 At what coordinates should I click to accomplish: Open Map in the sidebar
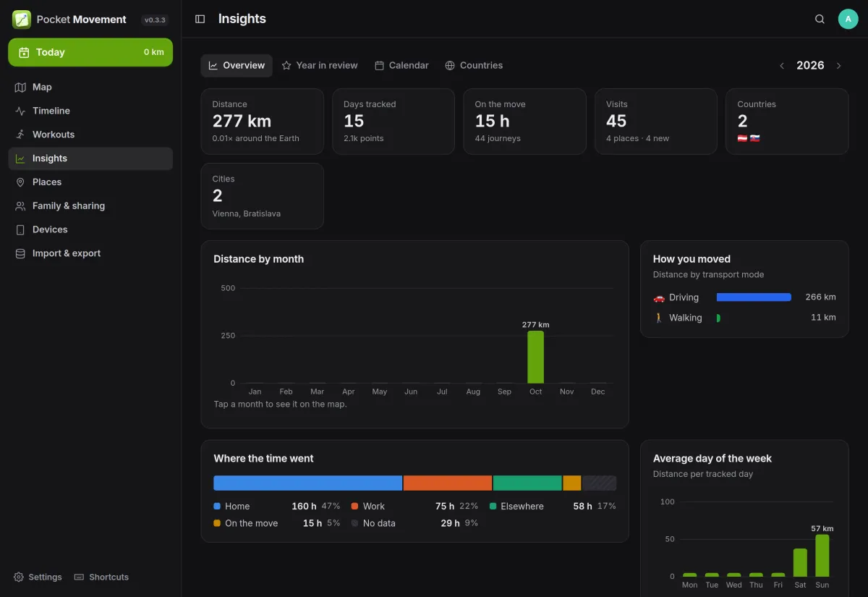pyautogui.click(x=90, y=87)
